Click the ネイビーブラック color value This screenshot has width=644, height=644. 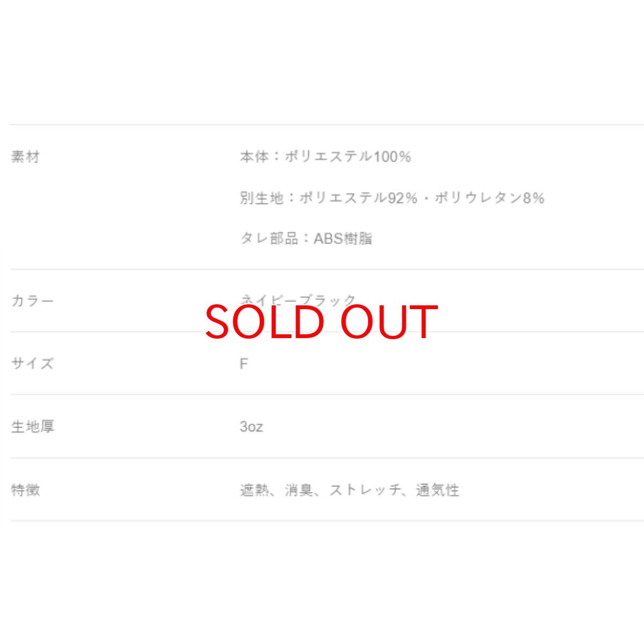point(298,298)
